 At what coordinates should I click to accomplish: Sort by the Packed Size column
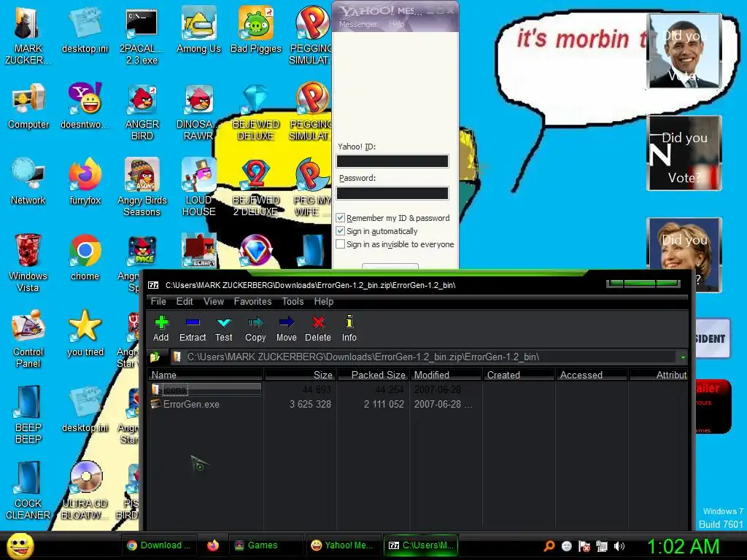coord(373,375)
